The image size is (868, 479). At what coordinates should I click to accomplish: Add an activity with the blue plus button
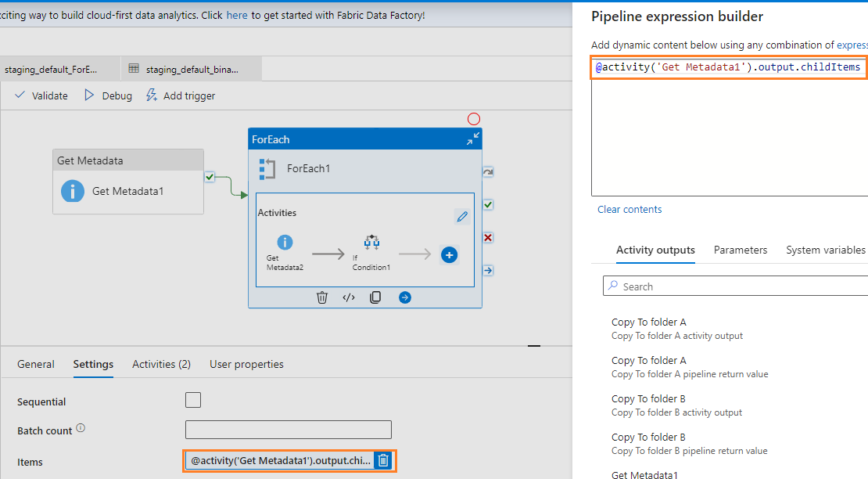tap(450, 254)
